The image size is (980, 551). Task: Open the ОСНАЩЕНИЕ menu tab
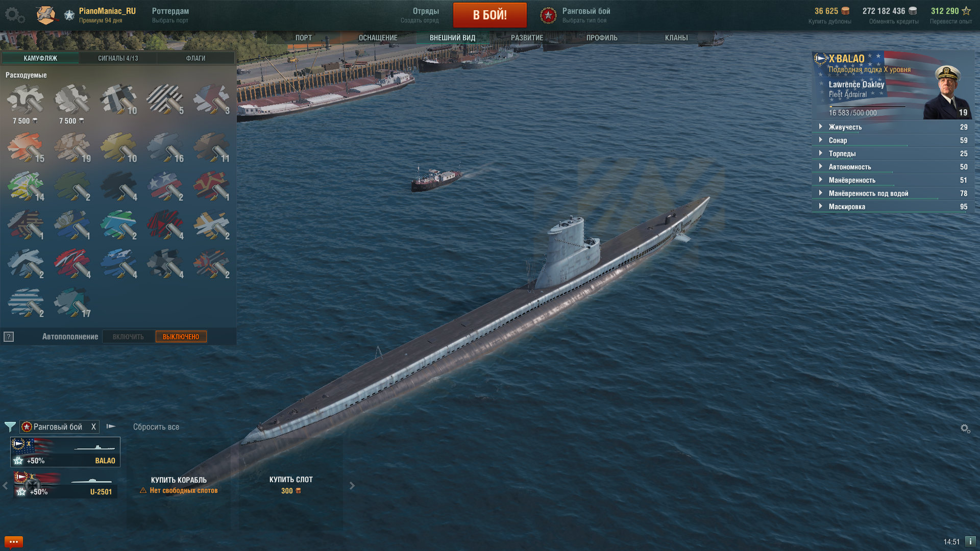pos(378,38)
